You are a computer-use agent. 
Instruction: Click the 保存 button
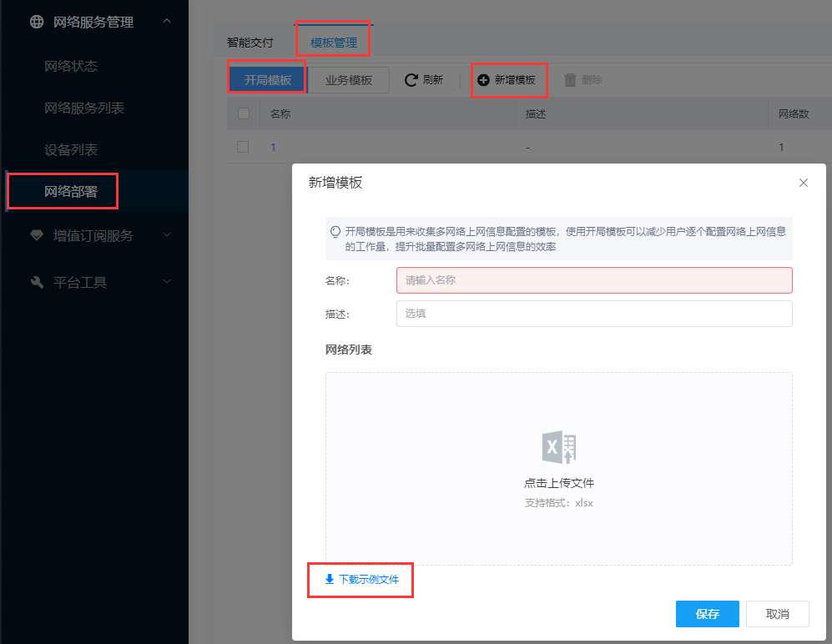click(x=707, y=614)
